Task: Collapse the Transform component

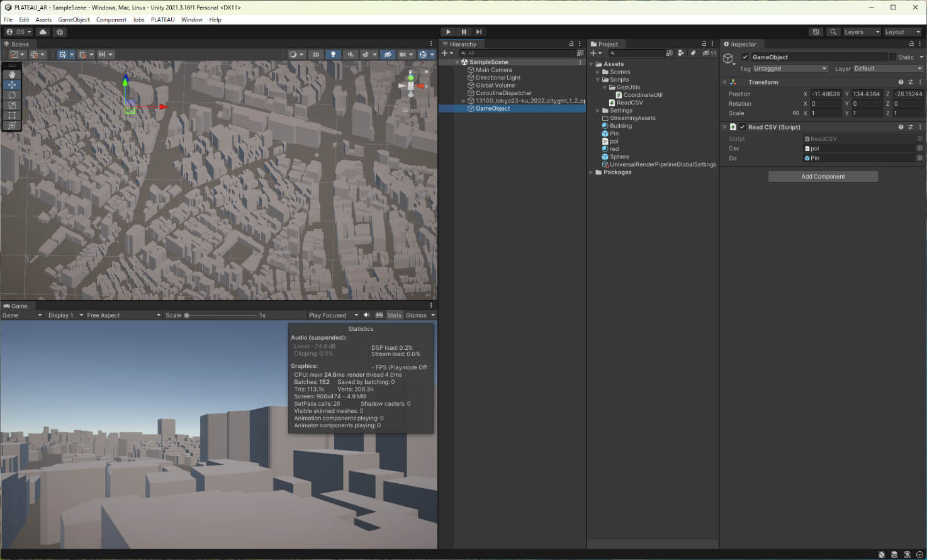Action: coord(724,82)
